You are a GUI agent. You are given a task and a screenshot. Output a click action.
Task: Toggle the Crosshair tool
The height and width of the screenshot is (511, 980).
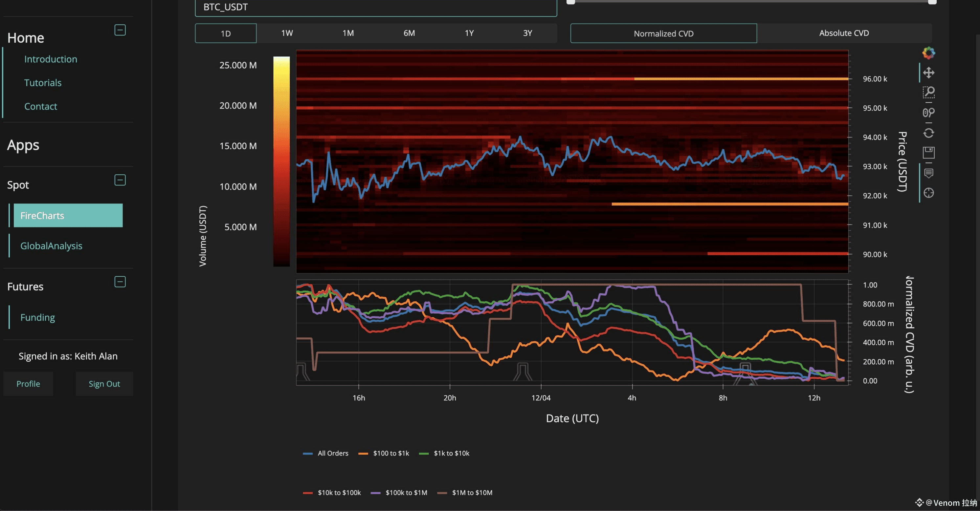928,193
